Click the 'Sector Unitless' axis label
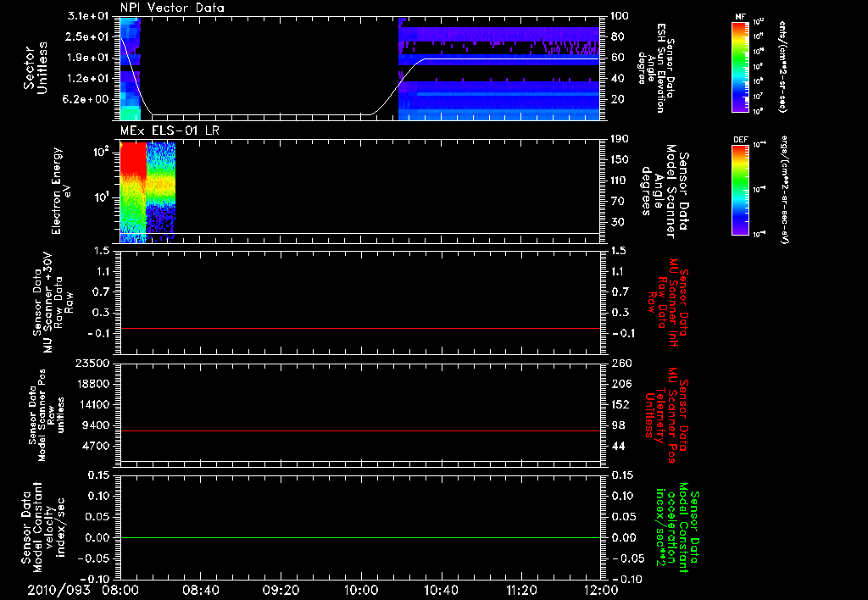The image size is (868, 600). pos(35,68)
